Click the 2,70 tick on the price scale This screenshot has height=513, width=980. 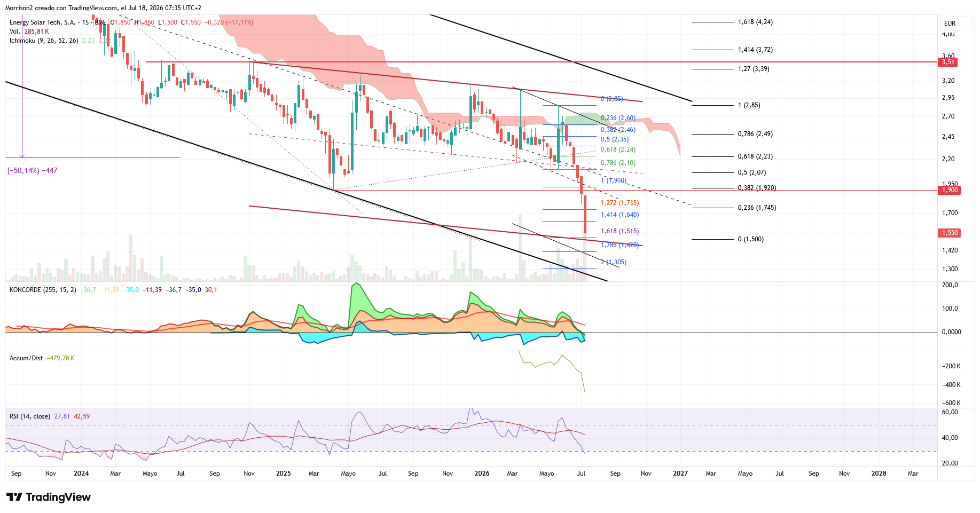click(x=948, y=116)
